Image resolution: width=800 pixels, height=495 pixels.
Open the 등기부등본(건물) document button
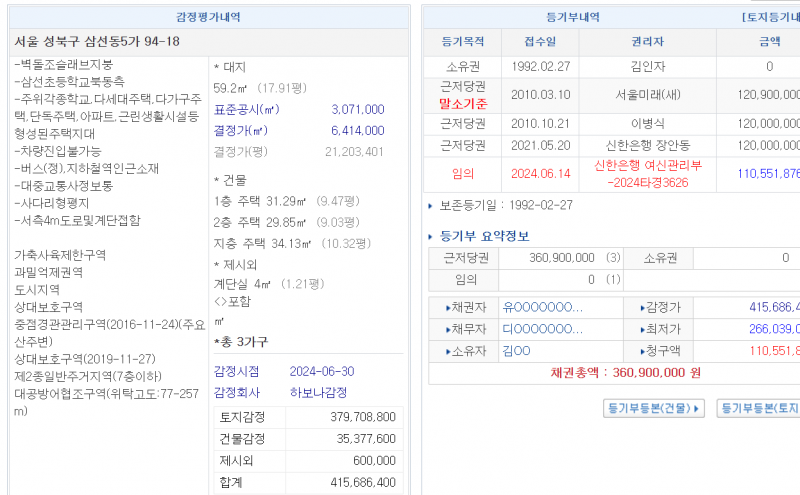coord(655,408)
